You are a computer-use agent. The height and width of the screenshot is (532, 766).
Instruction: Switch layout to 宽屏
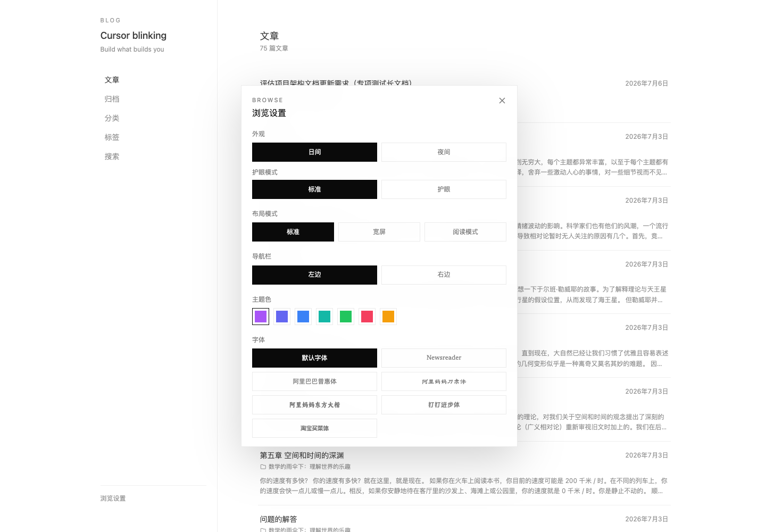click(x=379, y=232)
